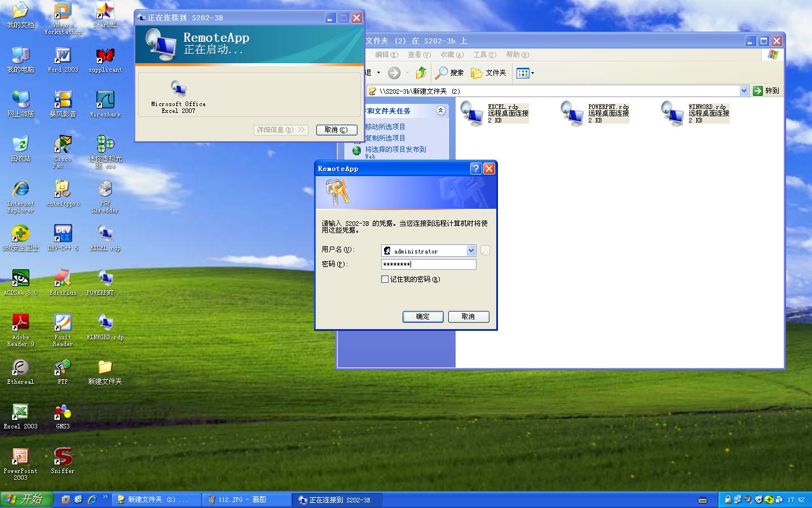Open the StarUML desktop icon
812x508 pixels.
[x=105, y=15]
